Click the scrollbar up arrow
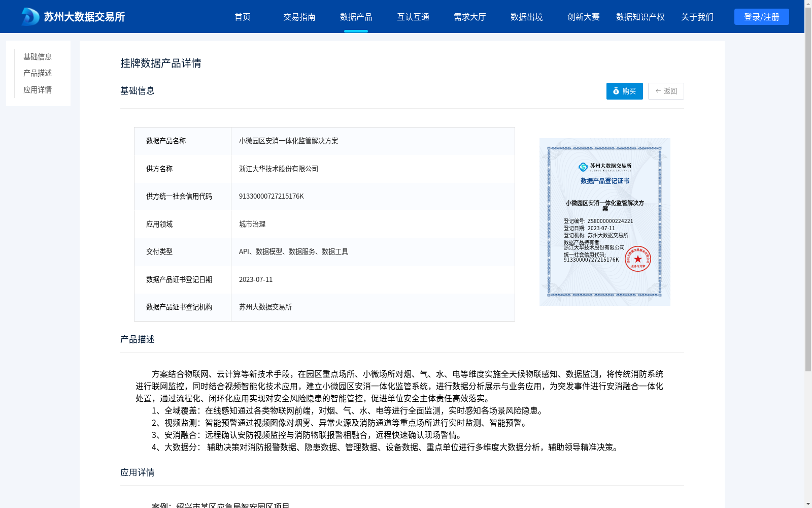The width and height of the screenshot is (812, 508). pyautogui.click(x=808, y=3)
